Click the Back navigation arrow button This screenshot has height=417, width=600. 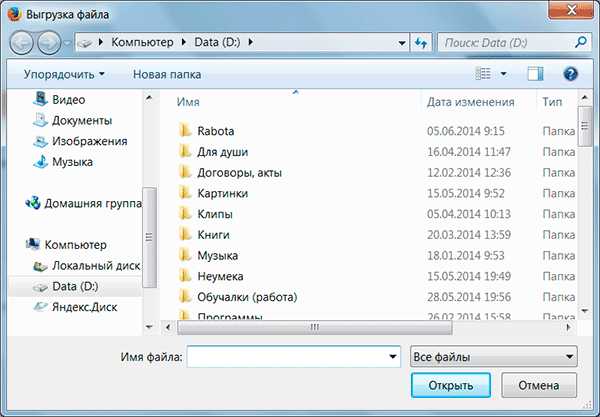coord(22,43)
